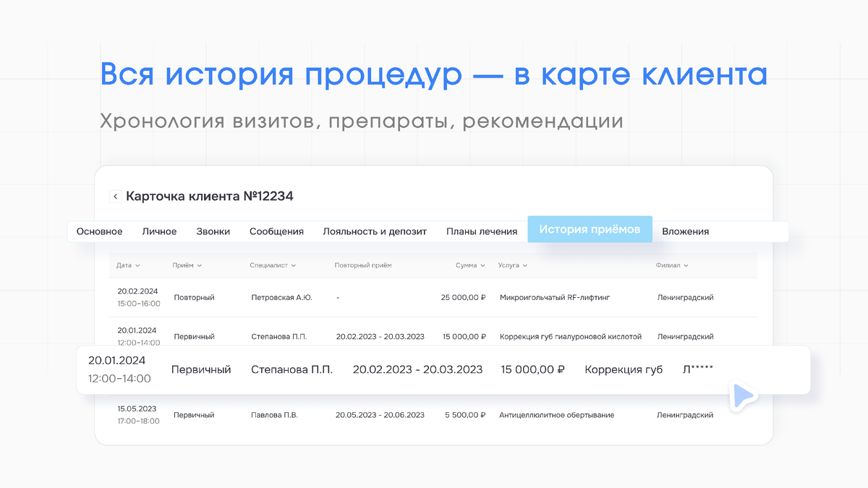Click the 5 500,00 ₽ amount
This screenshot has height=488, width=868.
coord(465,415)
